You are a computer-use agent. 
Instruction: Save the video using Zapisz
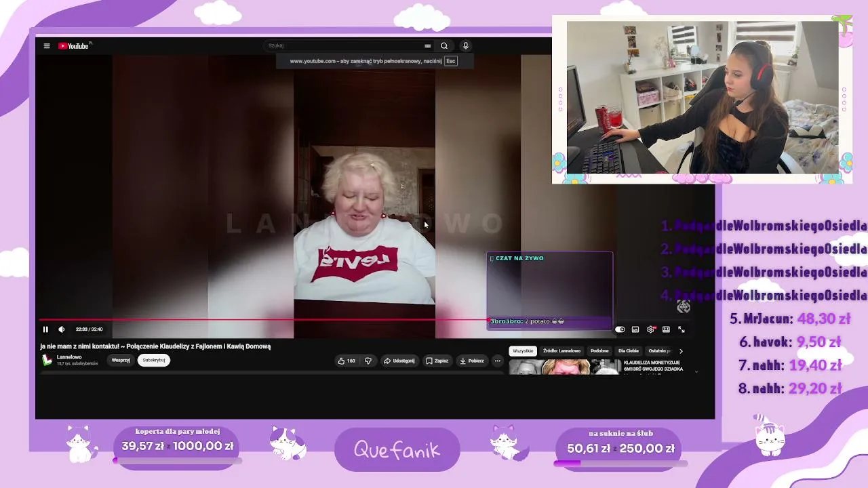tap(437, 361)
